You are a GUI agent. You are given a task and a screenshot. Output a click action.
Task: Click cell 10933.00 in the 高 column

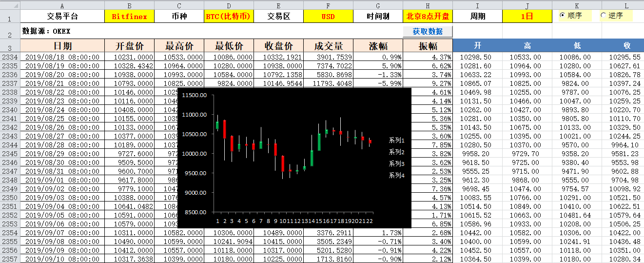527,224
